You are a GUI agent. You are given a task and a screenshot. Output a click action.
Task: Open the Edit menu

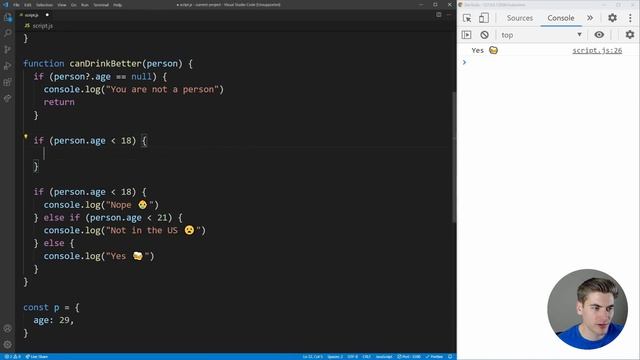[x=28, y=5]
